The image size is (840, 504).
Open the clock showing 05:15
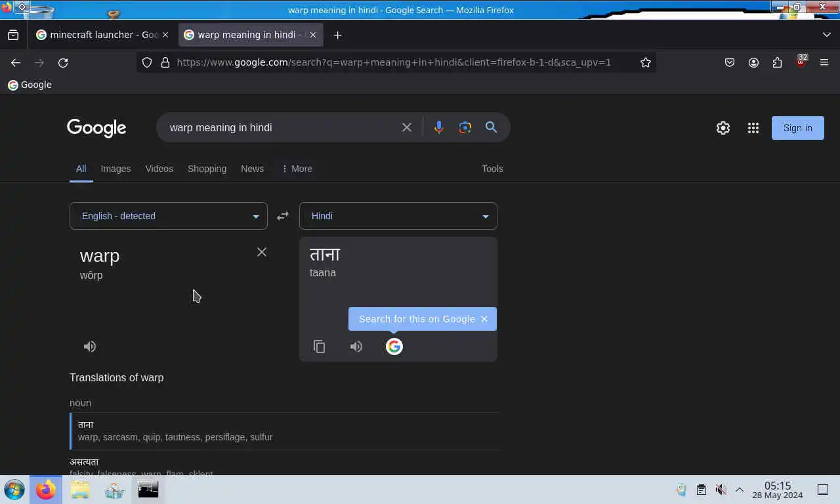778,490
